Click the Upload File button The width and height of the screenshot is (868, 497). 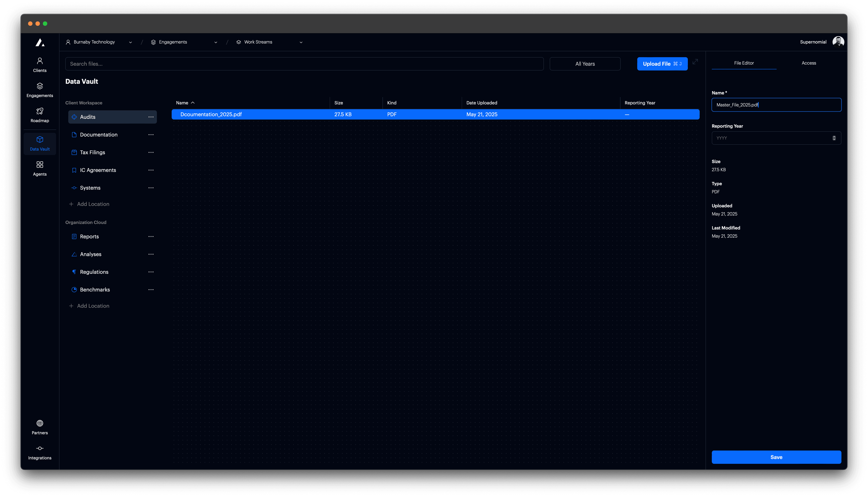pos(662,63)
